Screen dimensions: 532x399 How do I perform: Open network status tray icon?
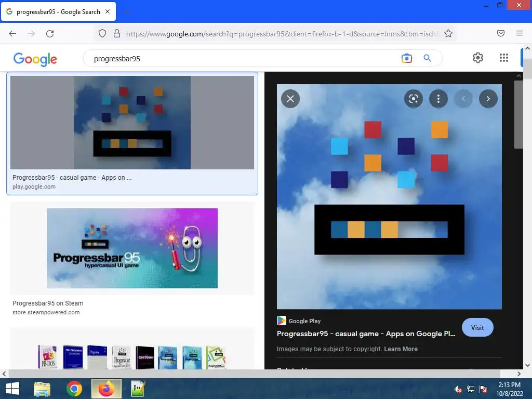click(471, 389)
